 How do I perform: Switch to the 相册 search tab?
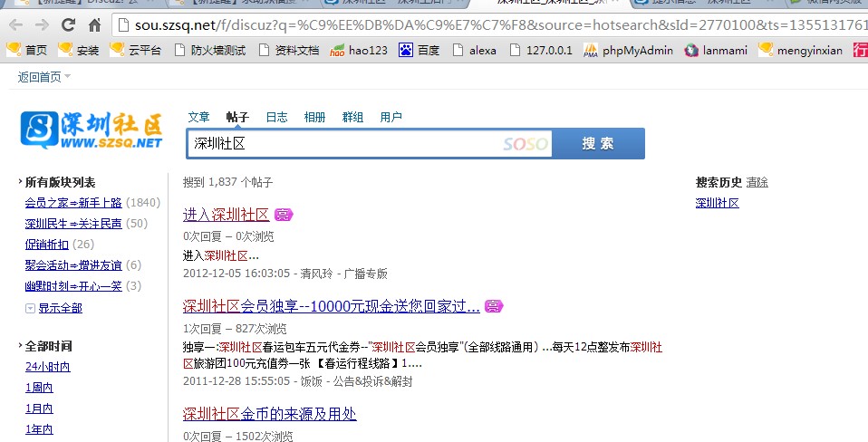[314, 117]
